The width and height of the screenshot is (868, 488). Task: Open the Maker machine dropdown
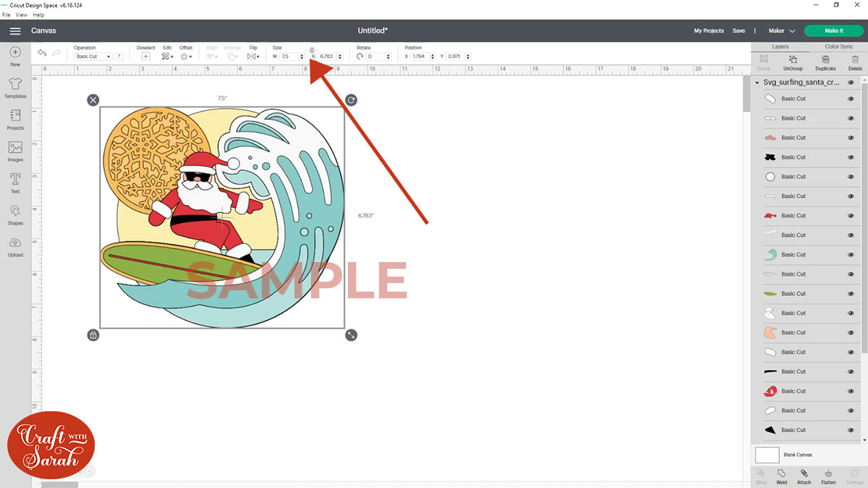tap(782, 31)
